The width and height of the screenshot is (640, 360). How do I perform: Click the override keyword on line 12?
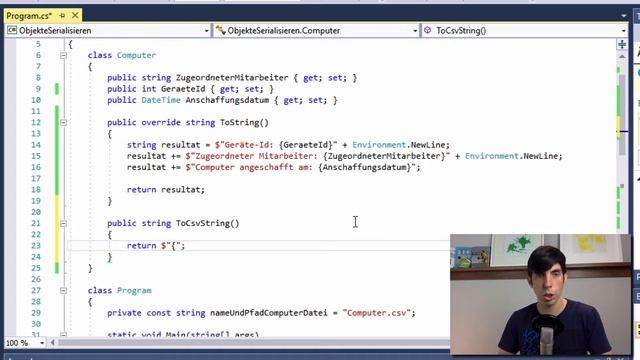pyautogui.click(x=161, y=122)
